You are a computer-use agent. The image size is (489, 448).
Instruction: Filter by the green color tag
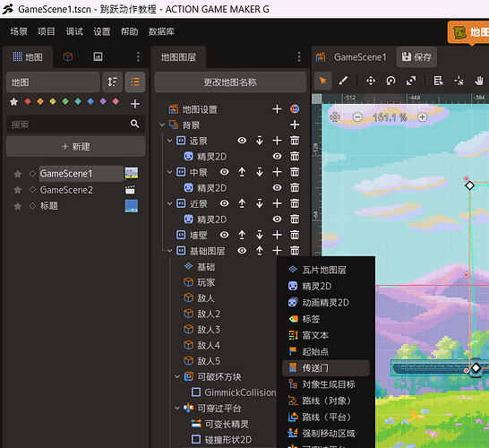tap(65, 101)
